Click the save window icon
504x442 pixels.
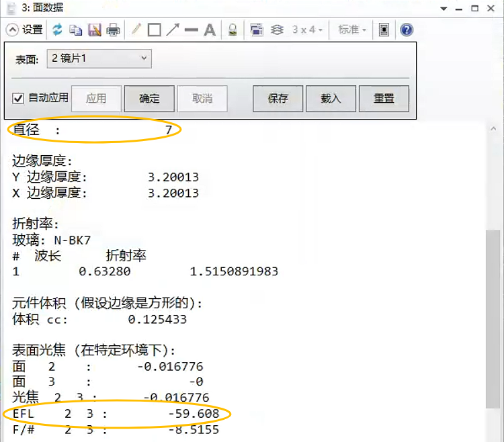point(95,30)
